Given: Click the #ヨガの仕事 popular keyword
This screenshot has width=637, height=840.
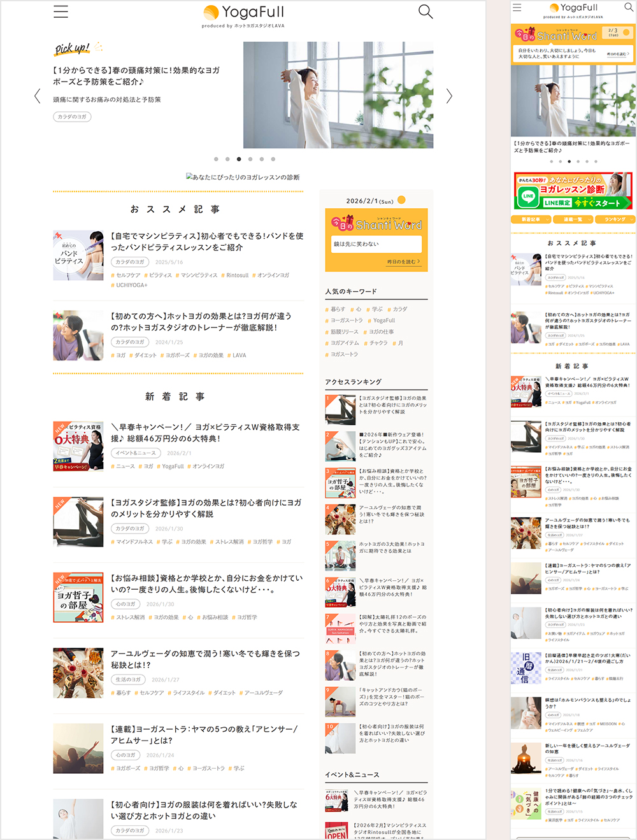Looking at the screenshot, I should coord(379,332).
